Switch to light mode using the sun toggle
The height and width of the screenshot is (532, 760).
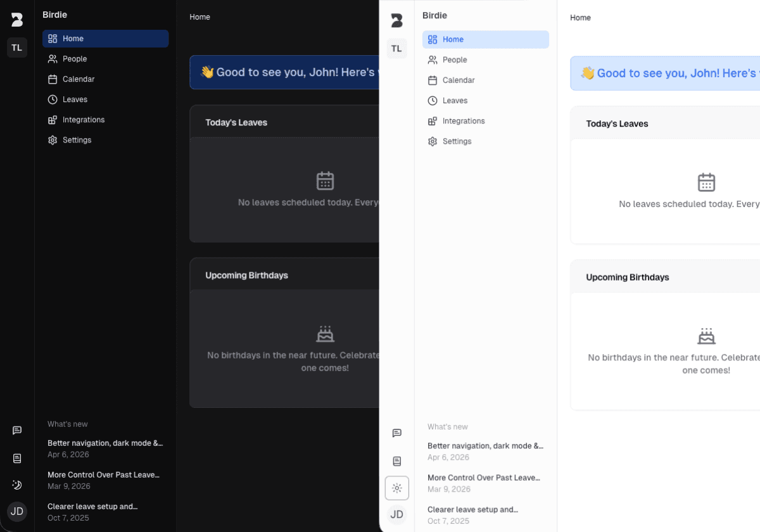point(396,488)
